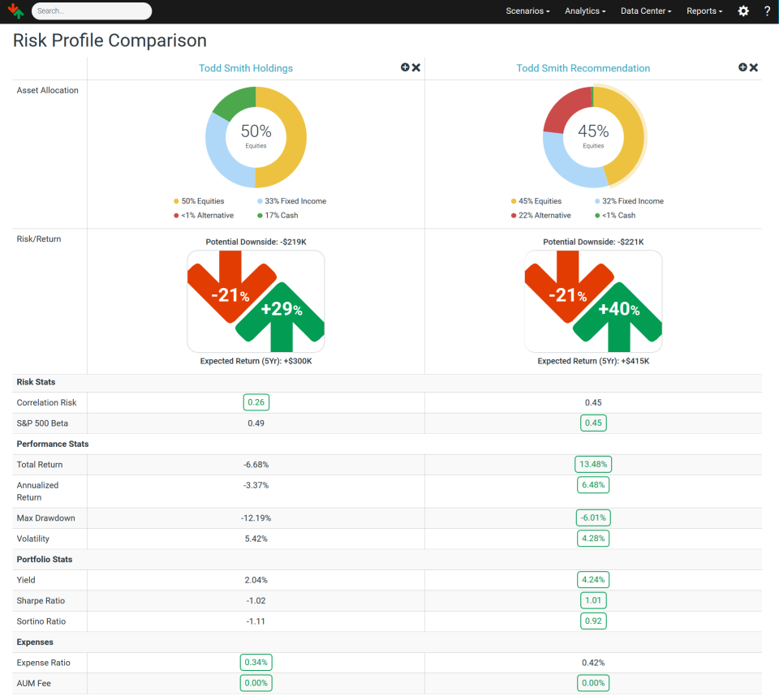Click the help question mark icon
The image size is (779, 700).
(x=767, y=11)
